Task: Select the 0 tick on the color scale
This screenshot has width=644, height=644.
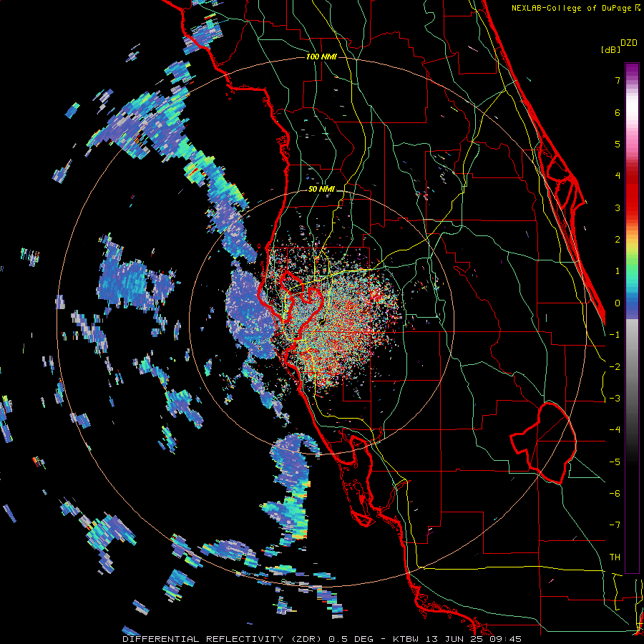Action: click(x=618, y=303)
